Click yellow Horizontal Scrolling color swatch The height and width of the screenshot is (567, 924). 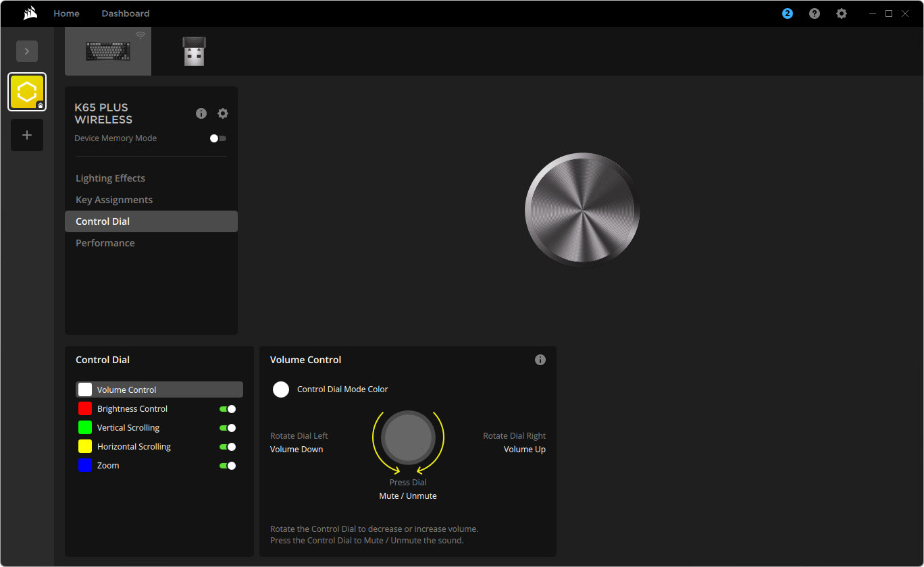click(x=85, y=446)
